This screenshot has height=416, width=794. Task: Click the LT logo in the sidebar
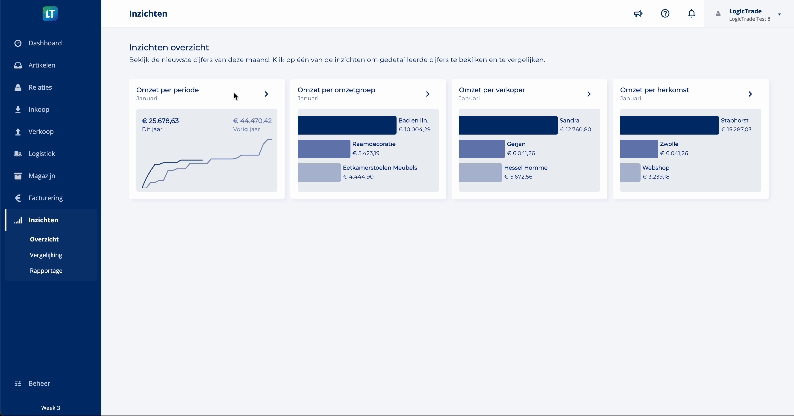coord(50,14)
